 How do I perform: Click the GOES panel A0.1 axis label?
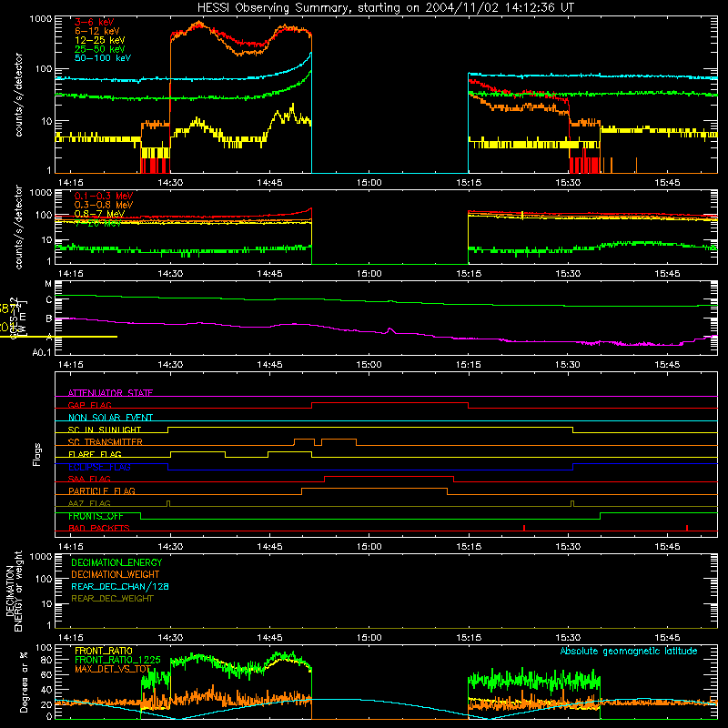[42, 353]
